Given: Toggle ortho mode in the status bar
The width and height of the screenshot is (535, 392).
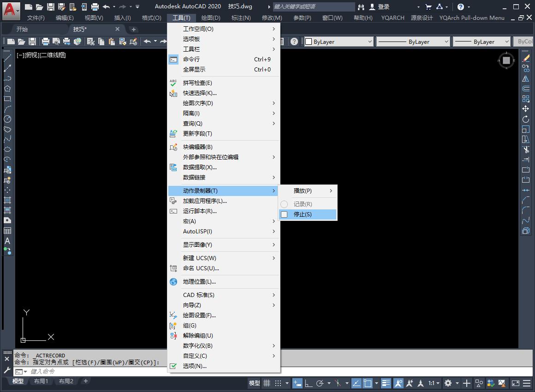Looking at the screenshot, I should click(x=308, y=383).
